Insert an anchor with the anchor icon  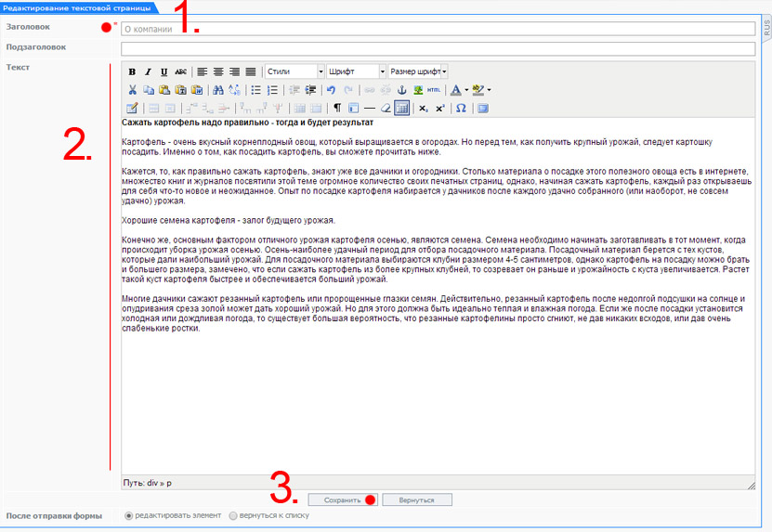pyautogui.click(x=402, y=90)
